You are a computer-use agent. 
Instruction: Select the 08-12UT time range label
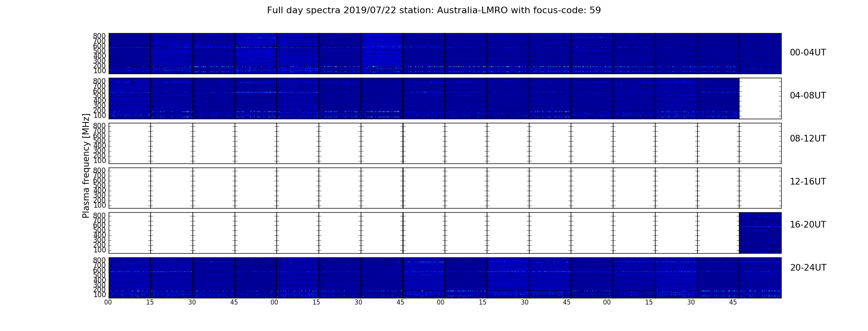(808, 139)
